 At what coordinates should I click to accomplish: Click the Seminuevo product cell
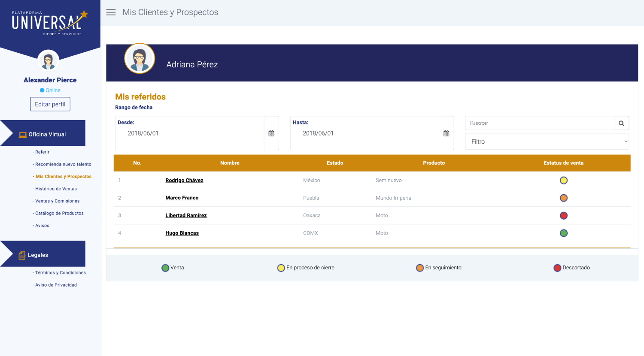pyautogui.click(x=389, y=181)
